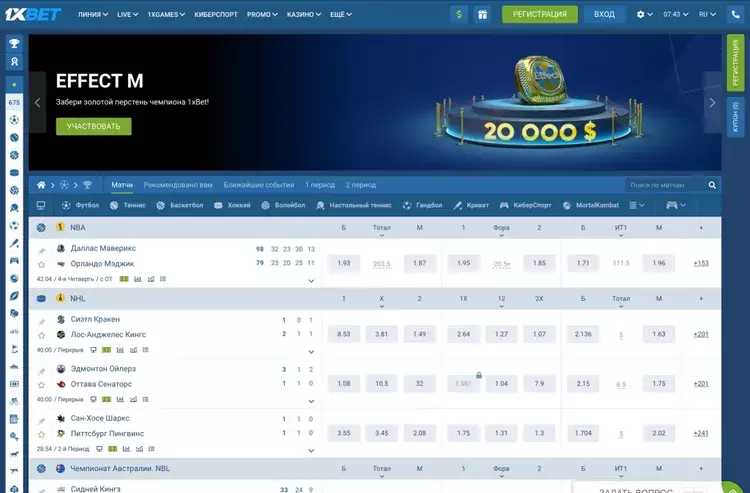Favorite the Ottawa Senators match star
The height and width of the screenshot is (493, 750).
(x=42, y=384)
